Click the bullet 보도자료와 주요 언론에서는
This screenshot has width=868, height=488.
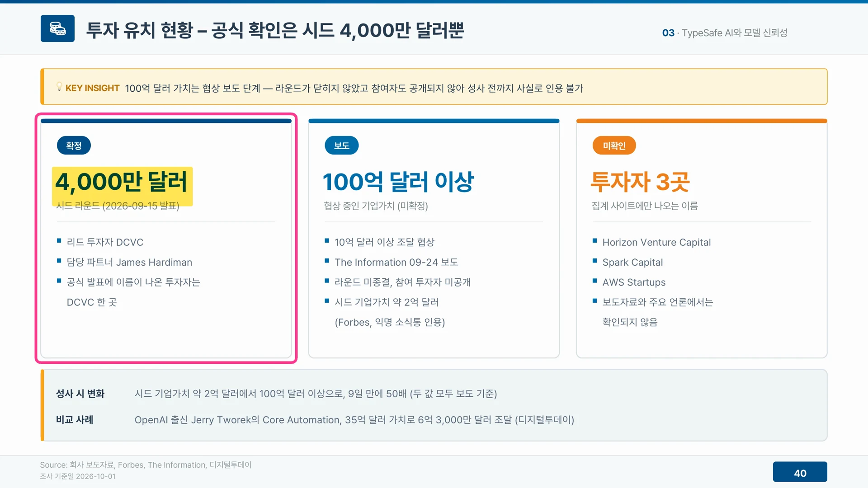pyautogui.click(x=658, y=302)
